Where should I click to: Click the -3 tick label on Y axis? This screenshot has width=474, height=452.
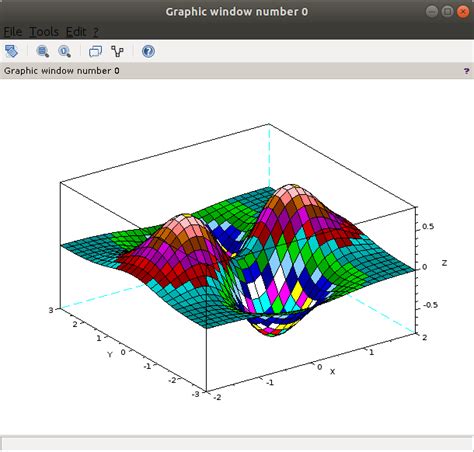pyautogui.click(x=196, y=394)
